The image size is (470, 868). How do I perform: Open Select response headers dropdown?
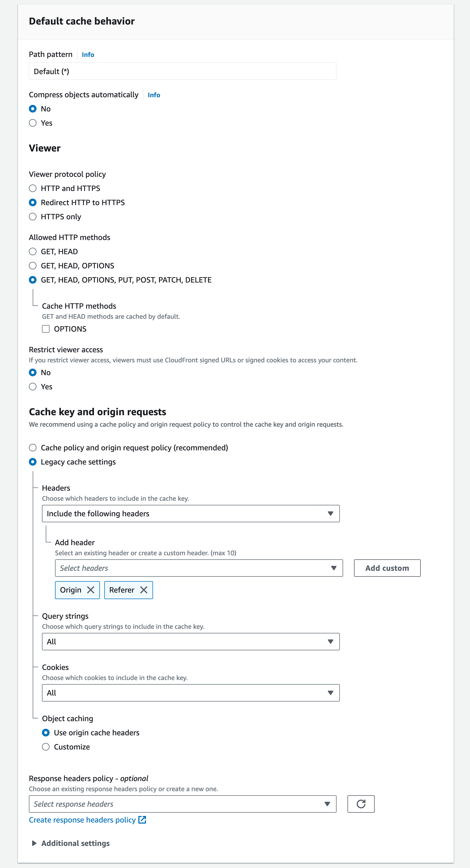(x=182, y=804)
